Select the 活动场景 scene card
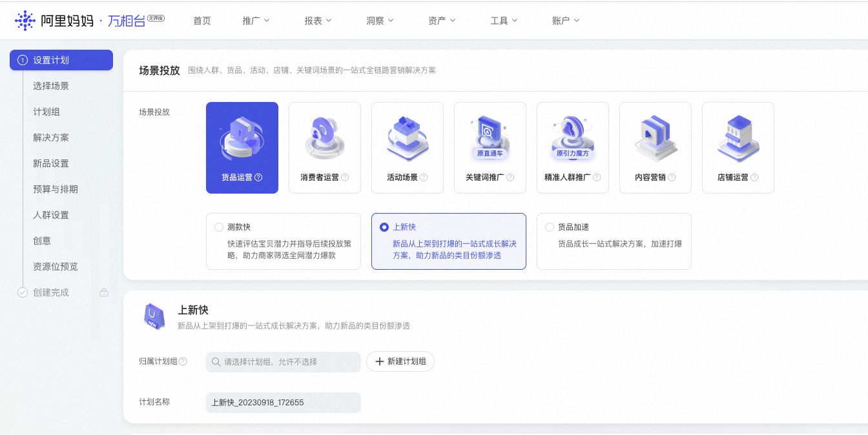Viewport: 868px width, 435px height. [408, 148]
